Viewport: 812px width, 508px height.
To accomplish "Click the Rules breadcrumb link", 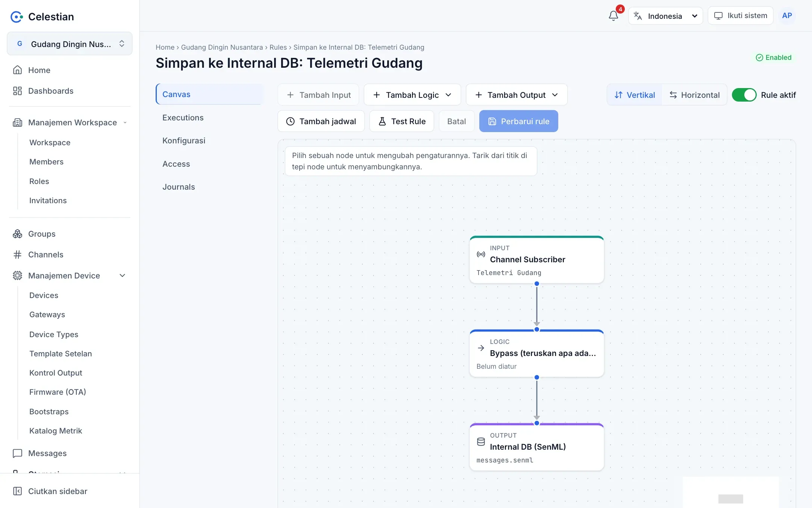I will pos(278,47).
